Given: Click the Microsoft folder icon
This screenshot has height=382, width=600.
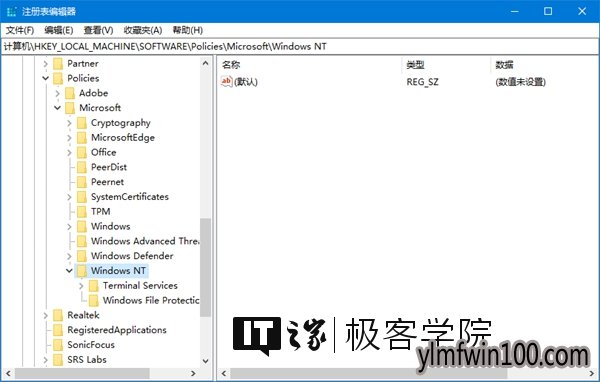Looking at the screenshot, I should (70, 108).
